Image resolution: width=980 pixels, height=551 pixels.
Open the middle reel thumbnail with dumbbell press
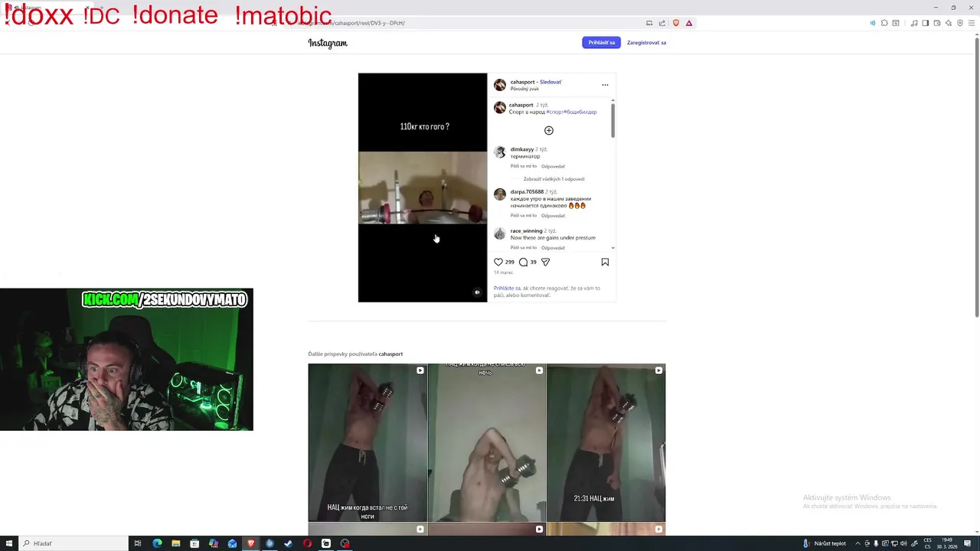[x=487, y=442]
